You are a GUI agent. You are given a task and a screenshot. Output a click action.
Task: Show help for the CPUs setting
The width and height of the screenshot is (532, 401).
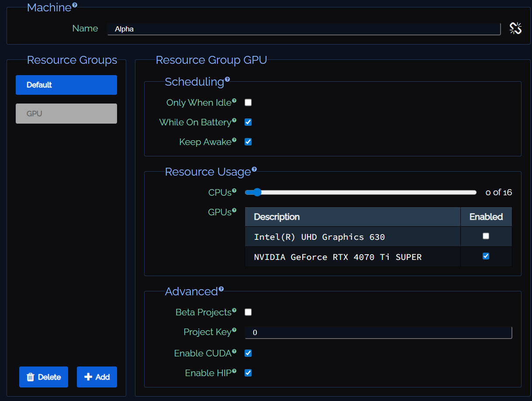pos(234,190)
